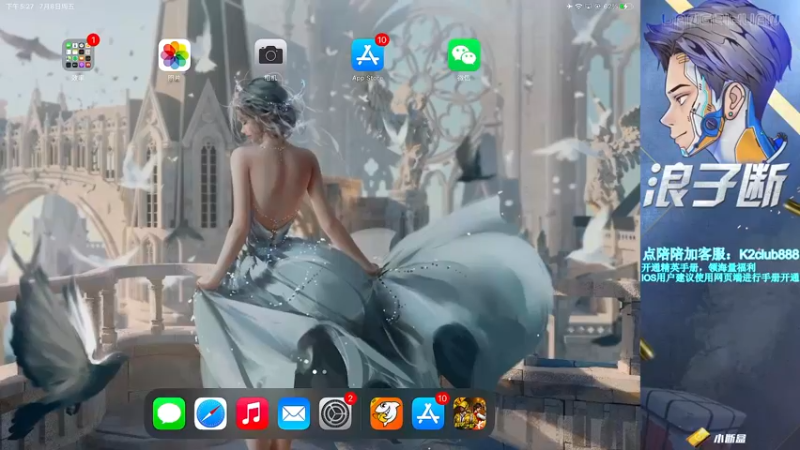Tap the battery indicator in status bar
This screenshot has height=450, width=800.
626,7
